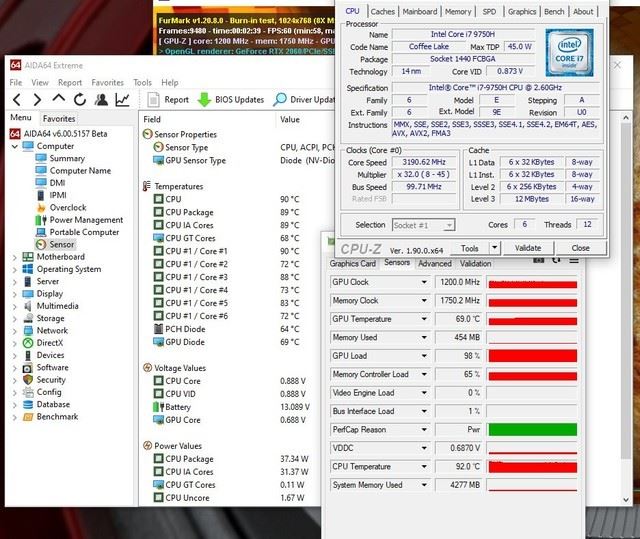Click the CPU-Z Validate button

point(528,248)
